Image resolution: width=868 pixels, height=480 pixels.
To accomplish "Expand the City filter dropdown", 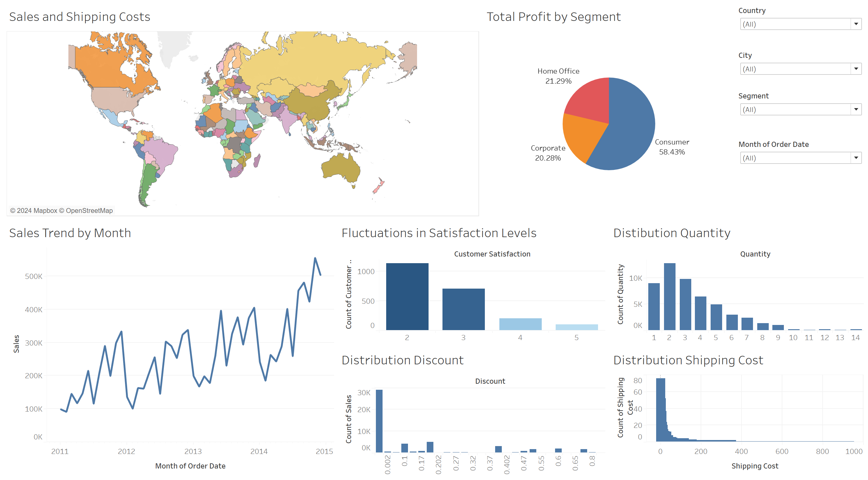I will 855,69.
